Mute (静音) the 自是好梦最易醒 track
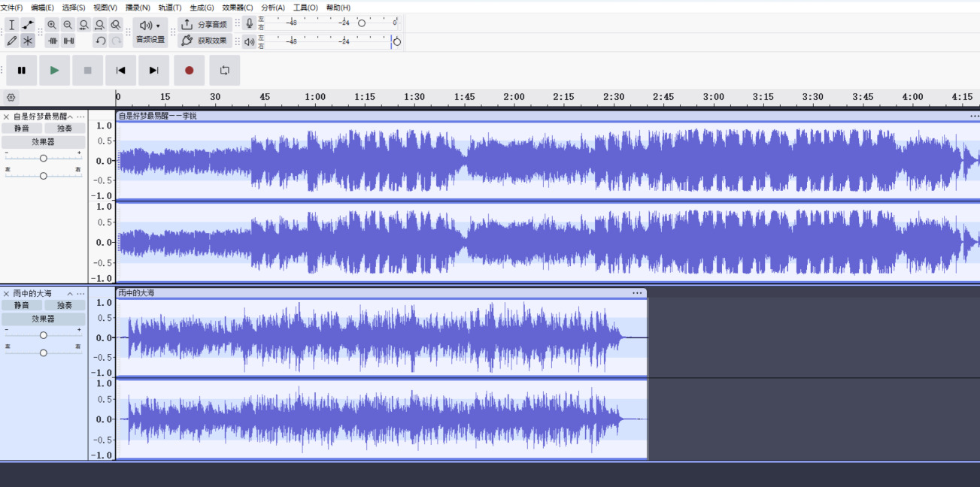The width and height of the screenshot is (980, 487). 22,129
